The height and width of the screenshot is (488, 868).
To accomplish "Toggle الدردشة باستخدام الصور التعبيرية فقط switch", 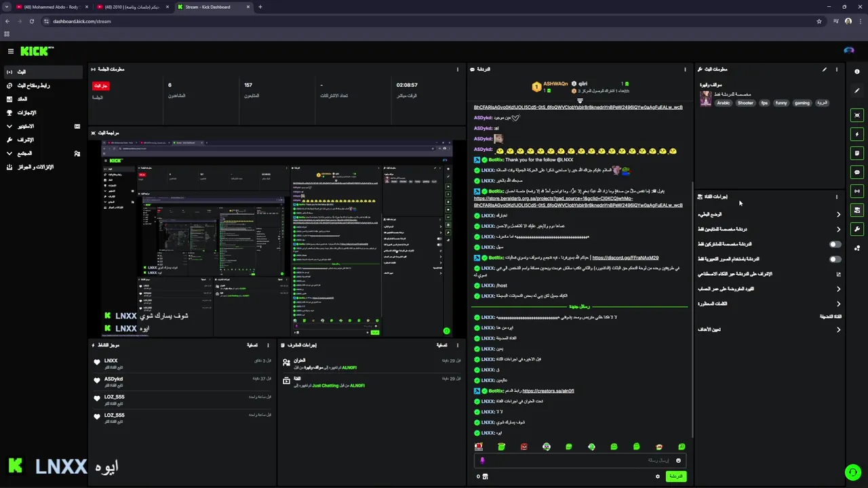I will [x=835, y=259].
